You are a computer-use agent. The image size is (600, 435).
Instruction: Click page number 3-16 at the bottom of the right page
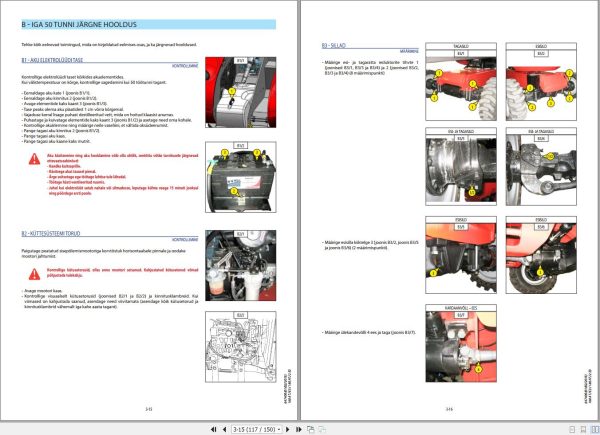pyautogui.click(x=449, y=409)
